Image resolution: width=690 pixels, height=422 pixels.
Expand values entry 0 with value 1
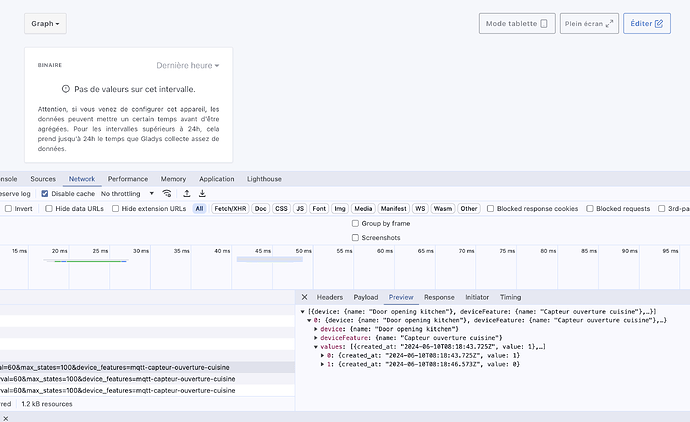pyautogui.click(x=323, y=356)
